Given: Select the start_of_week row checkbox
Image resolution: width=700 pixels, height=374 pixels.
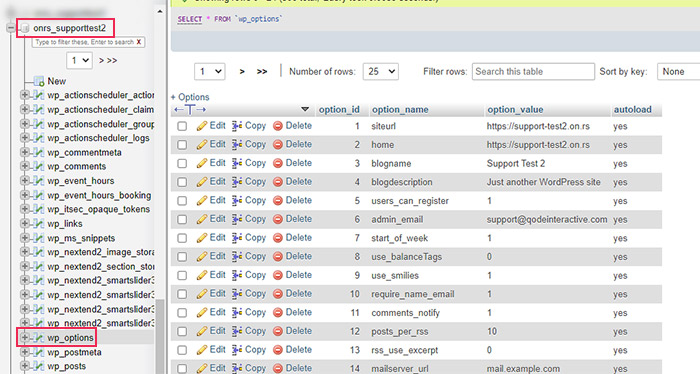Looking at the screenshot, I should point(182,238).
